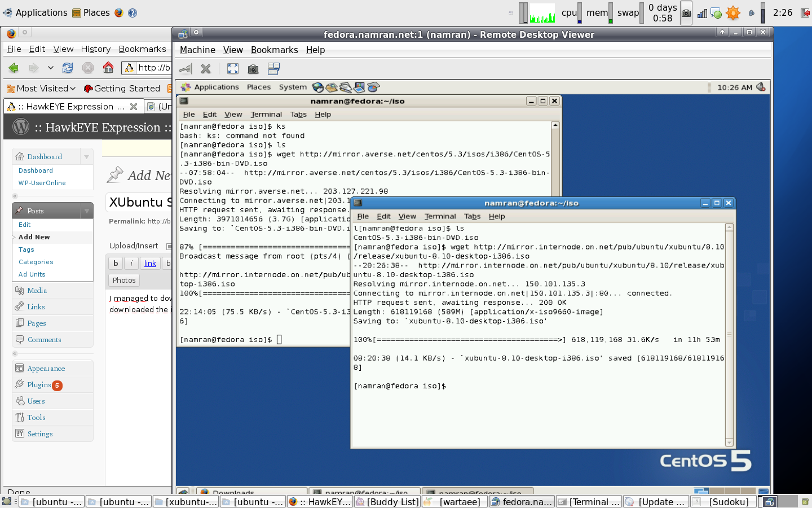Click the front terminal's vertical scrollbar
The height and width of the screenshot is (508, 812).
(x=729, y=333)
